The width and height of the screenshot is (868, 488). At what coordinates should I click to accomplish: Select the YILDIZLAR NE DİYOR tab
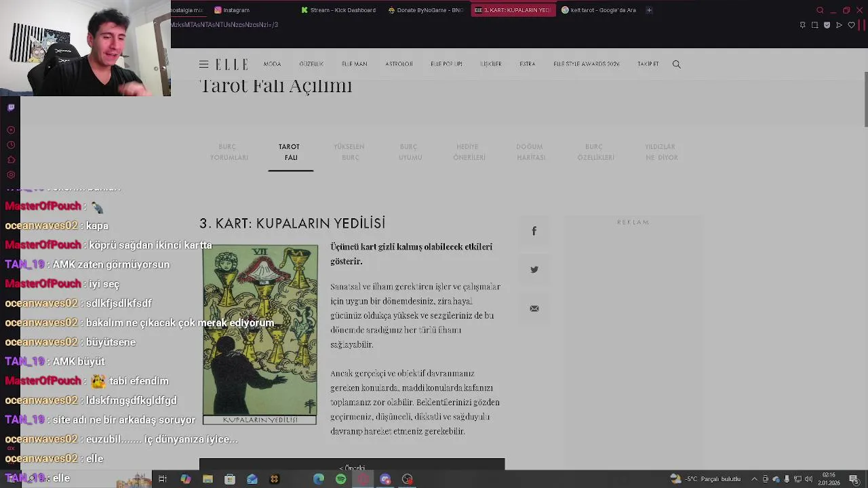[661, 152]
